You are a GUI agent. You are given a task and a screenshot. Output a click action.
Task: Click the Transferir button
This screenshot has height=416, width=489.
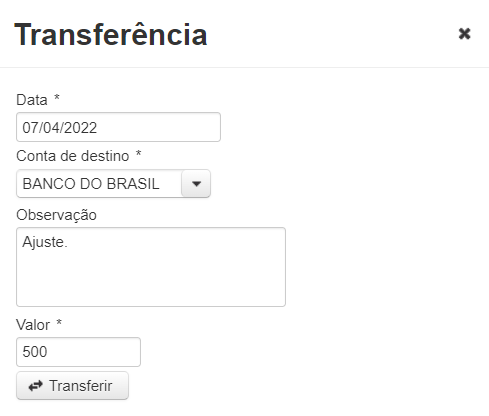pyautogui.click(x=72, y=385)
